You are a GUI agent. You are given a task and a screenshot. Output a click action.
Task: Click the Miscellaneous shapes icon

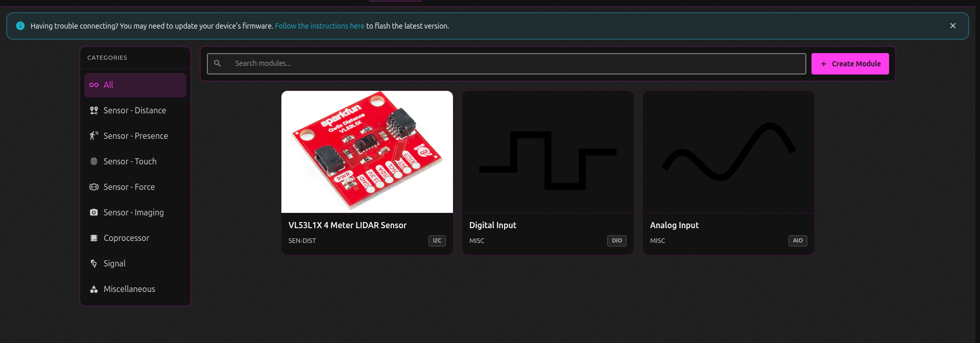94,289
